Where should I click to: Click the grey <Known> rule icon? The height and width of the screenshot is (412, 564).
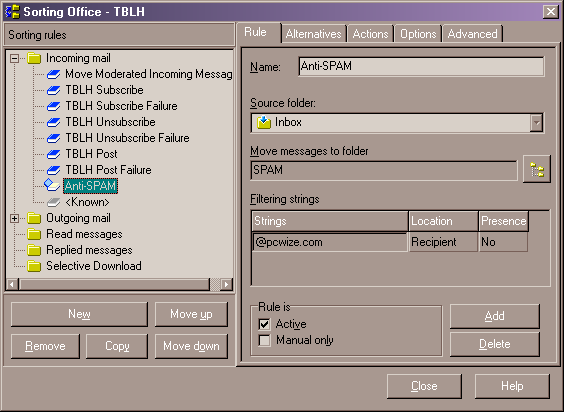(54, 202)
